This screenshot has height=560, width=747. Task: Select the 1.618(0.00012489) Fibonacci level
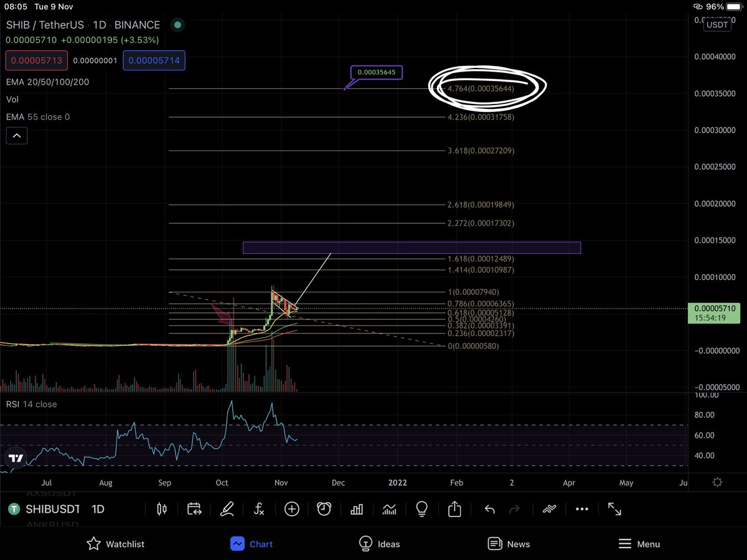pos(481,259)
